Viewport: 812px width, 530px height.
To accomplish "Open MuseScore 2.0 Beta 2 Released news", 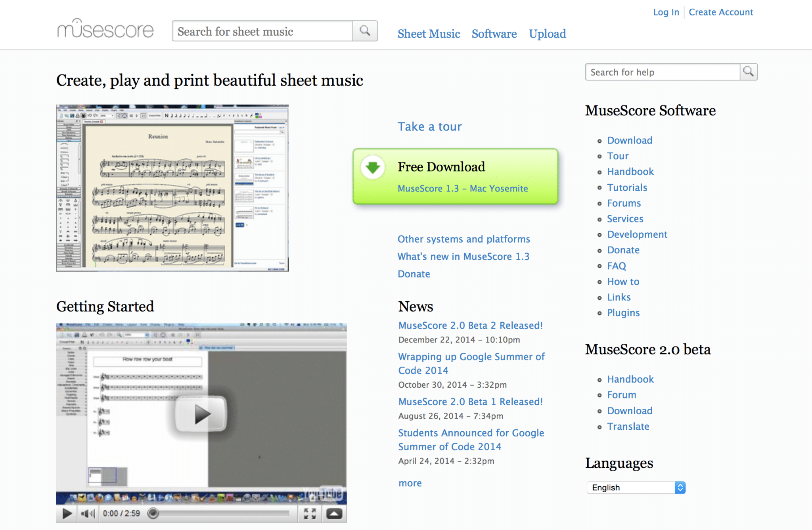I will click(x=471, y=325).
